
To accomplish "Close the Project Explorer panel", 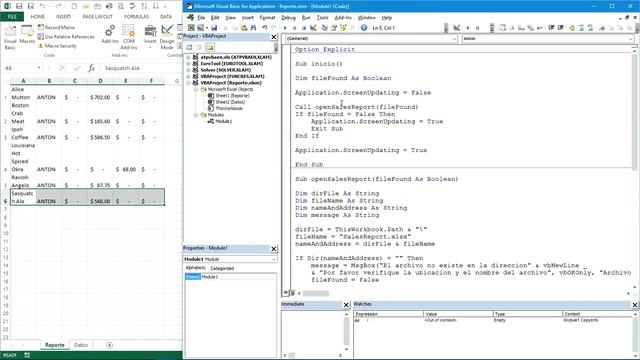I will coord(274,37).
